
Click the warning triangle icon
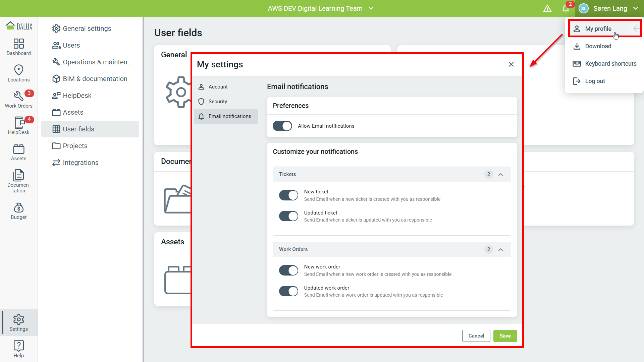(547, 8)
